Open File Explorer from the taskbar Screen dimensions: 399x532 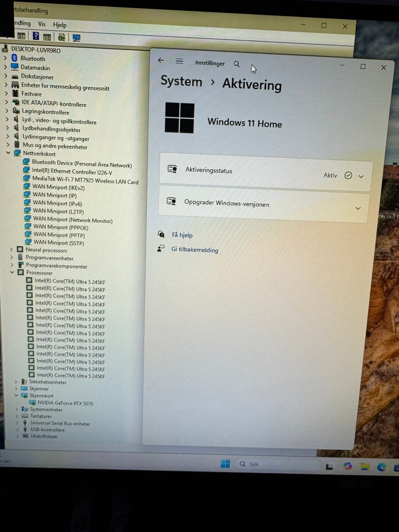(x=365, y=467)
